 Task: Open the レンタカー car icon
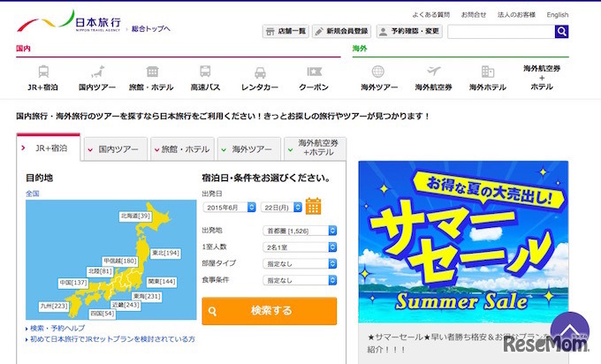260,72
